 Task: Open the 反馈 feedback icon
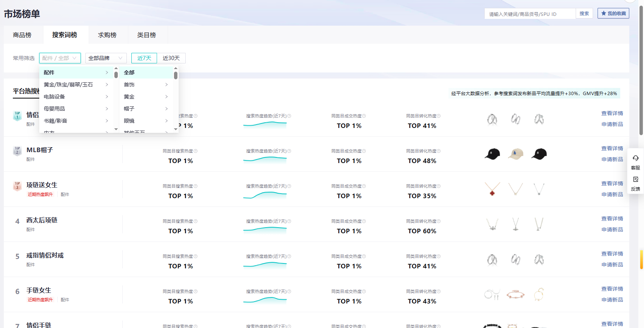tap(635, 183)
